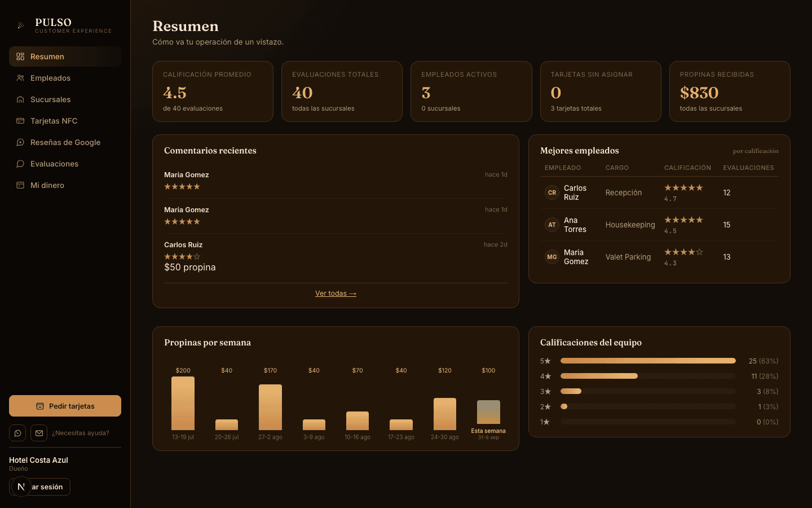Click the hace 2d timestamp
The height and width of the screenshot is (508, 812).
click(496, 244)
